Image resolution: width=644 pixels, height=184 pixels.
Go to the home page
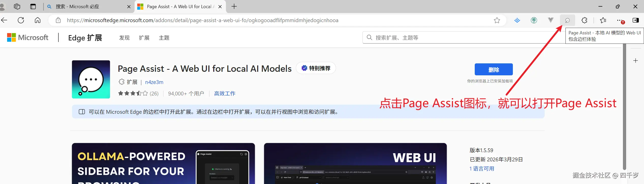[38, 20]
